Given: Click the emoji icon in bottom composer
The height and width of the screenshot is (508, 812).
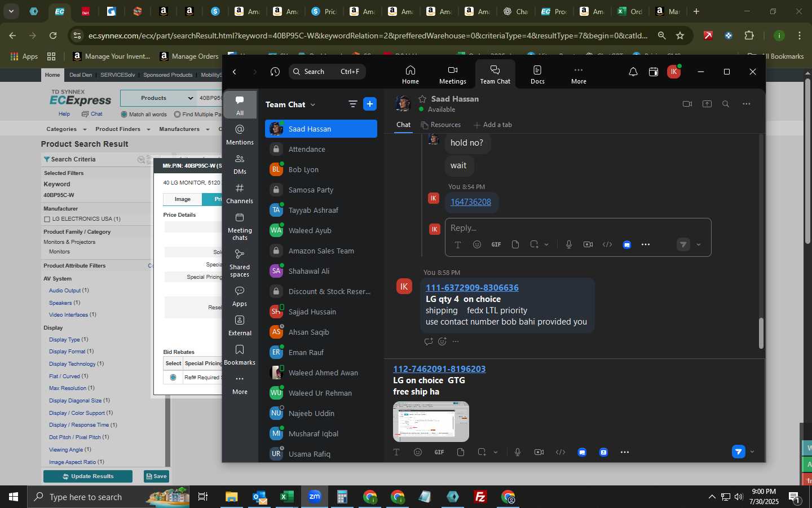Looking at the screenshot, I should click(x=418, y=452).
